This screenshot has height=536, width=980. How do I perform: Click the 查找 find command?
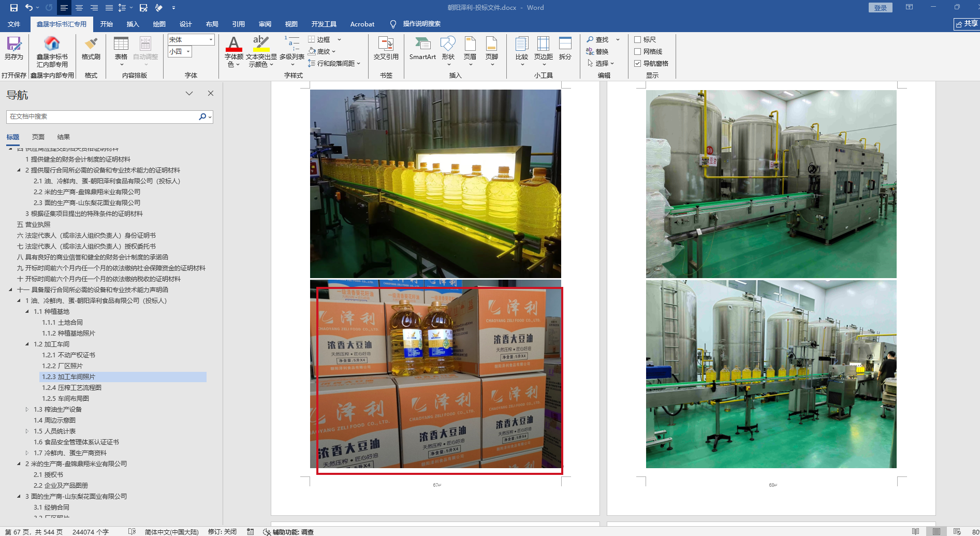coord(597,39)
